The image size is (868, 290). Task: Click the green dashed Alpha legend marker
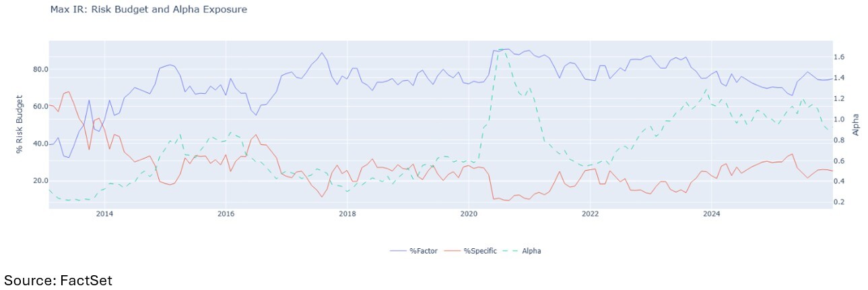click(510, 251)
